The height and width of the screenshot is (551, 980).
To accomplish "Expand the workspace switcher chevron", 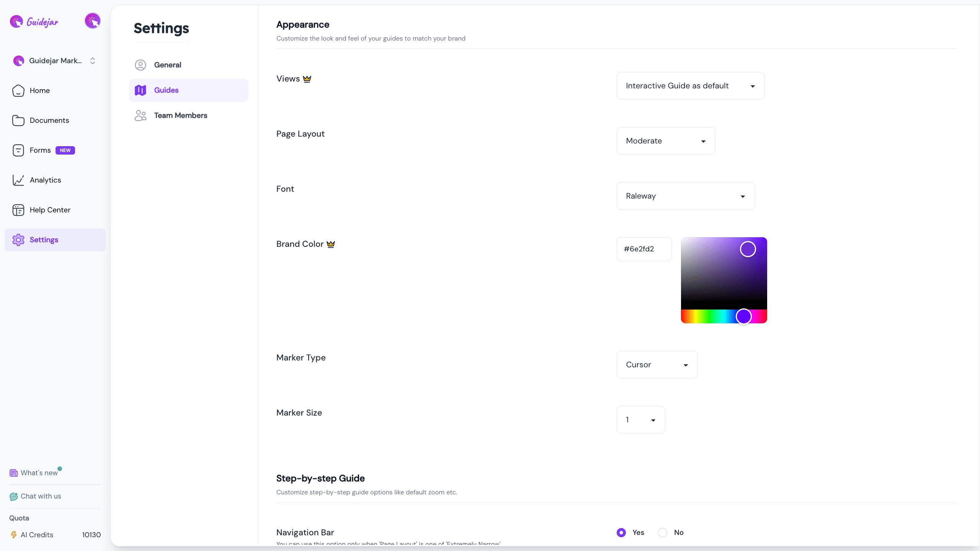I will coord(93,61).
